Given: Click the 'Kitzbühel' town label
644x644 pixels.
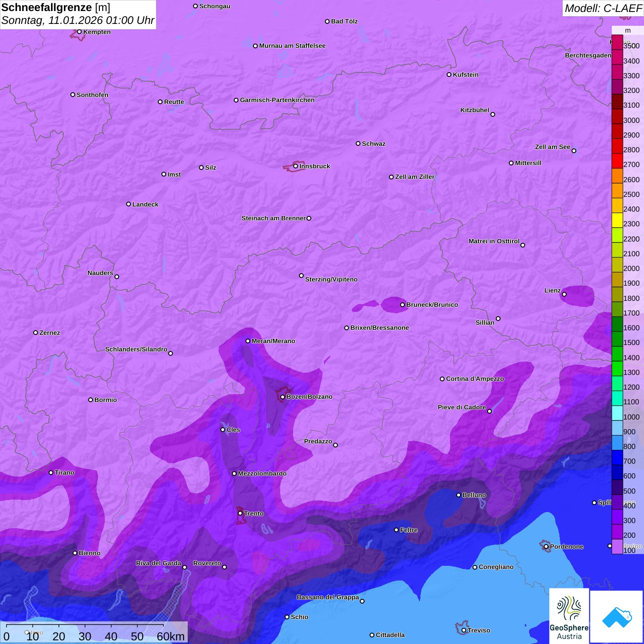Looking at the screenshot, I should point(475,110).
